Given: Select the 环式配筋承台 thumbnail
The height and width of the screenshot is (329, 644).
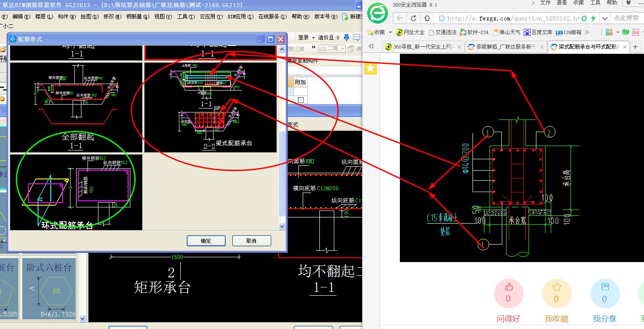Looking at the screenshot, I should tap(76, 192).
